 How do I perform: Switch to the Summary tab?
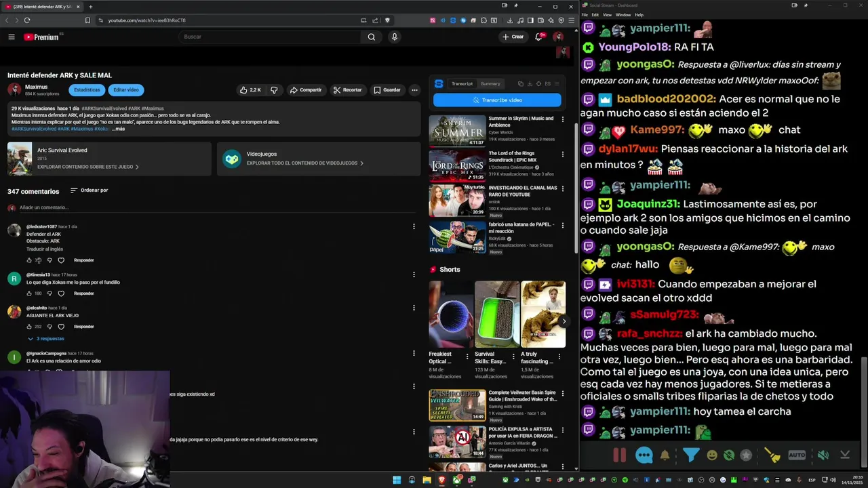490,83
